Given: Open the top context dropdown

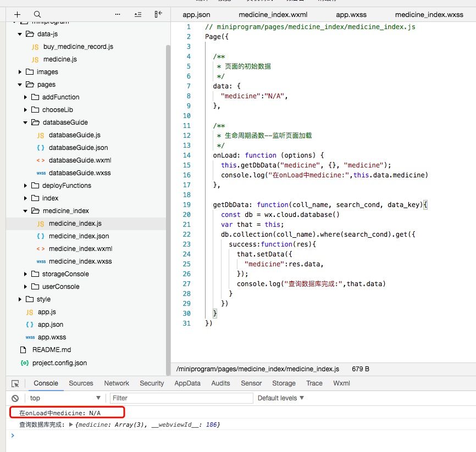Looking at the screenshot, I should point(65,398).
